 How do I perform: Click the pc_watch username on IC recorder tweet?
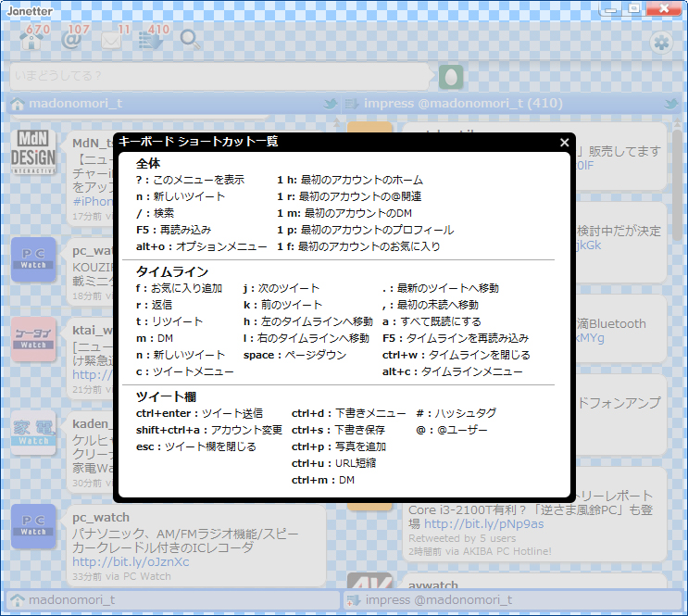click(101, 518)
